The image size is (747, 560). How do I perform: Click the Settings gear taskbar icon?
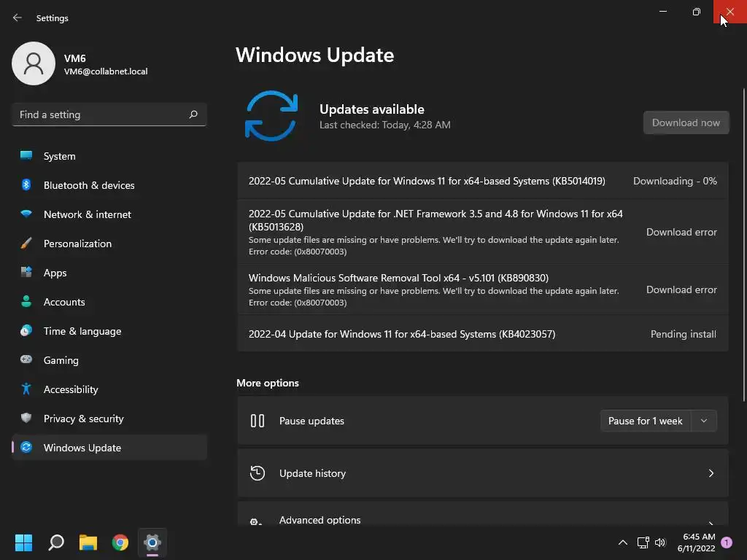tap(152, 542)
